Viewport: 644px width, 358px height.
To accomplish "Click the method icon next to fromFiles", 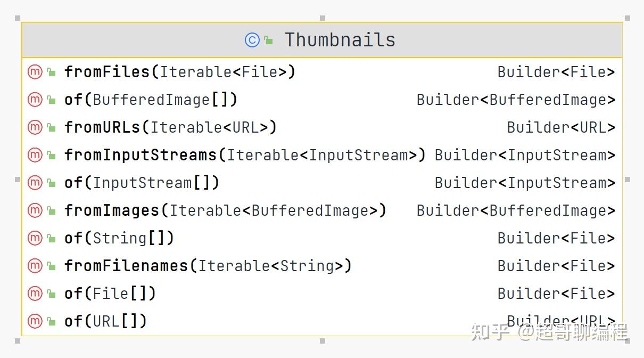I will tap(35, 72).
